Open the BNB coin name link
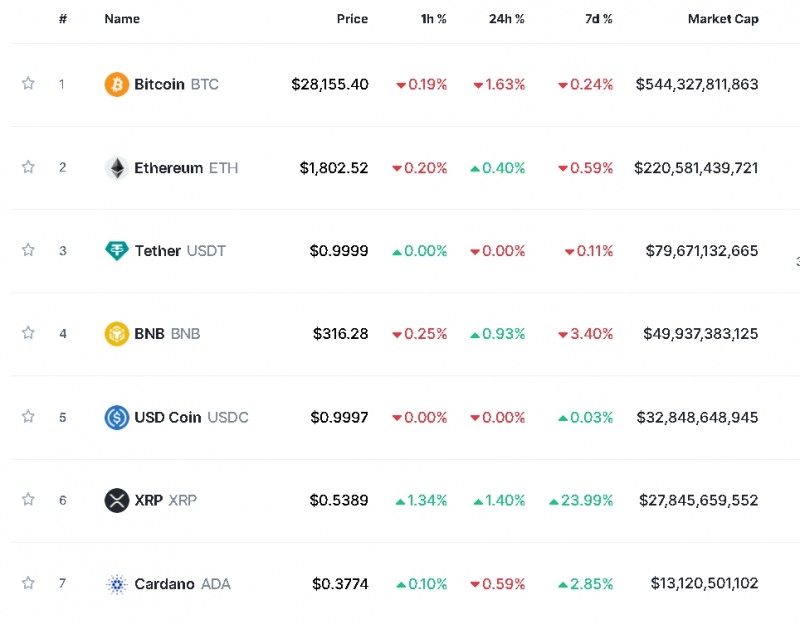This screenshot has width=800, height=624. pyautogui.click(x=167, y=334)
